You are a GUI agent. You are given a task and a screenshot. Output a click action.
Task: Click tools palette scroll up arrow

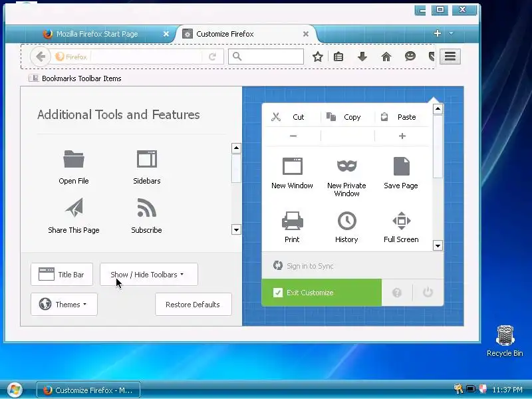236,148
